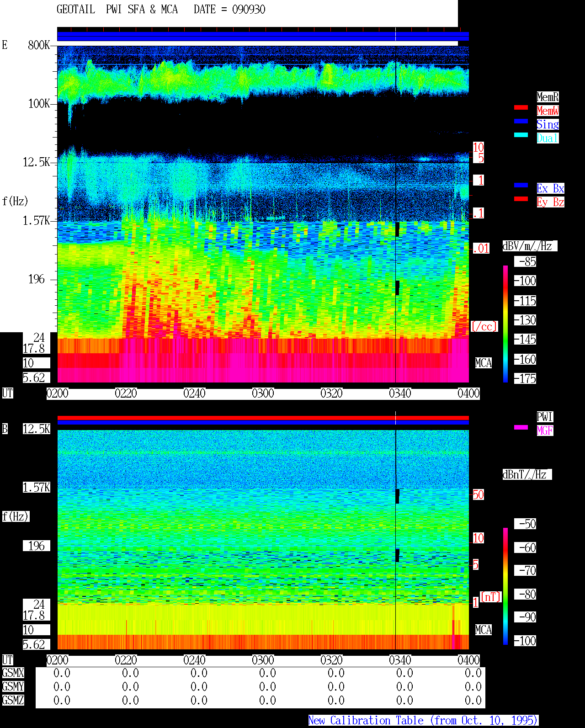
Task: Click the E panel letter label
Action: (x=5, y=45)
